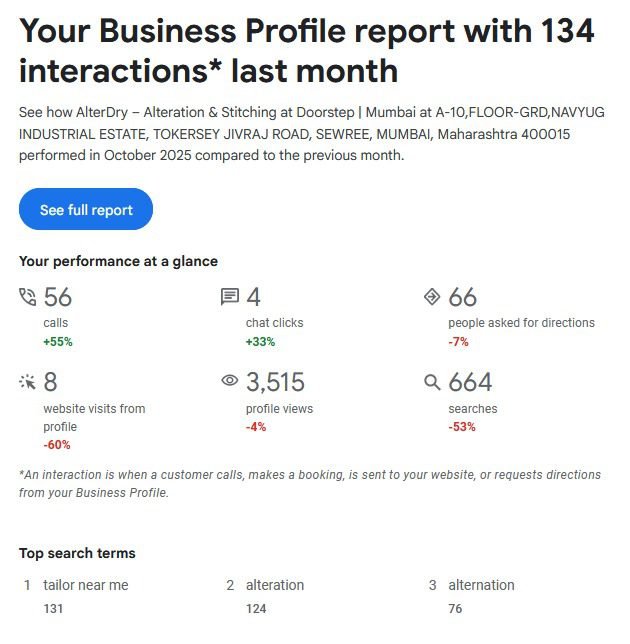This screenshot has width=630, height=644.
Task: Click the chat clicks message icon
Action: (230, 297)
